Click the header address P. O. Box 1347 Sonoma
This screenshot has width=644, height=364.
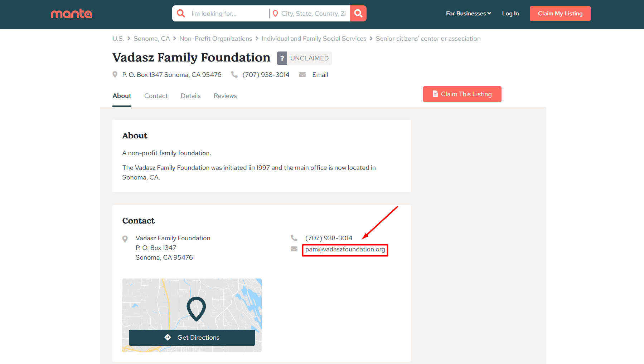(172, 75)
